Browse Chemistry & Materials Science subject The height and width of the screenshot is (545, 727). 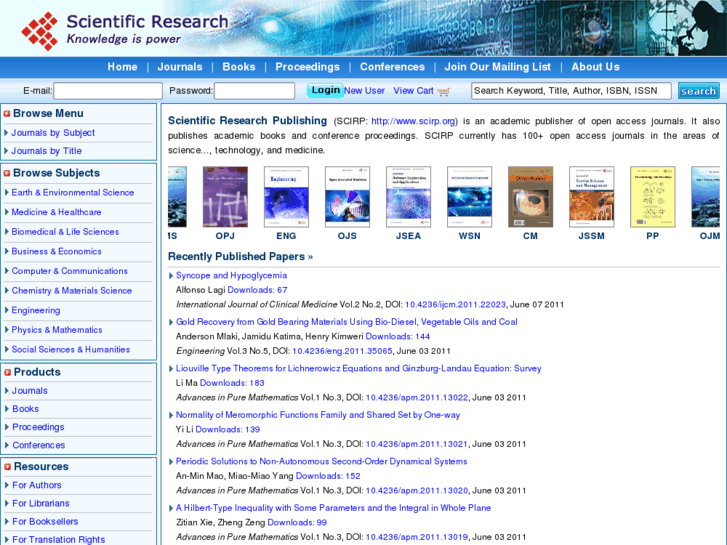click(71, 290)
